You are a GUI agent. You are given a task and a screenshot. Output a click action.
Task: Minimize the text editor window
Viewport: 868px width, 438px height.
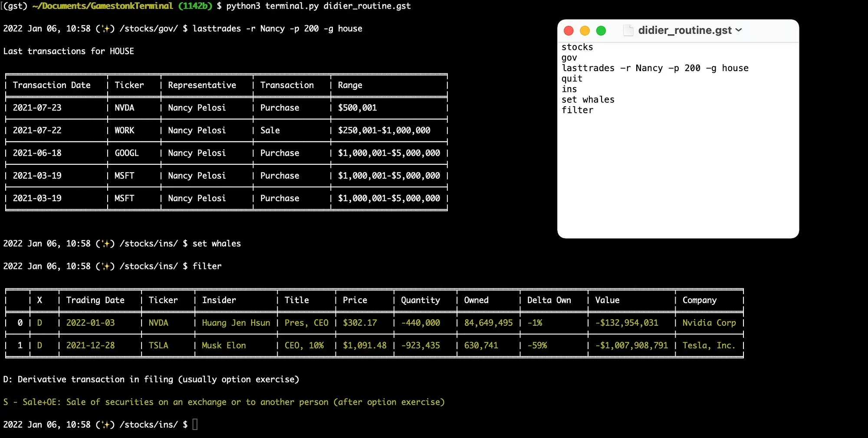(585, 31)
